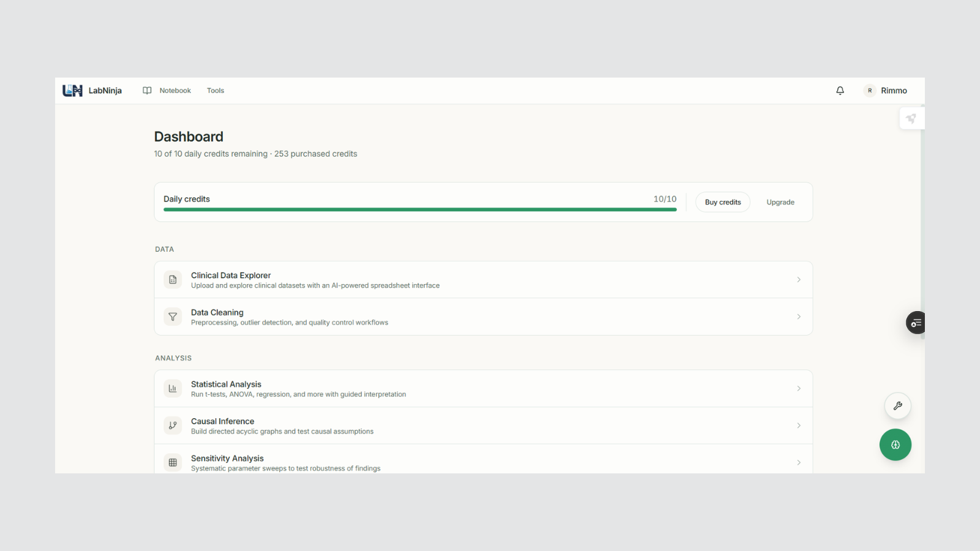
Task: Click the Buy credits button
Action: click(722, 201)
